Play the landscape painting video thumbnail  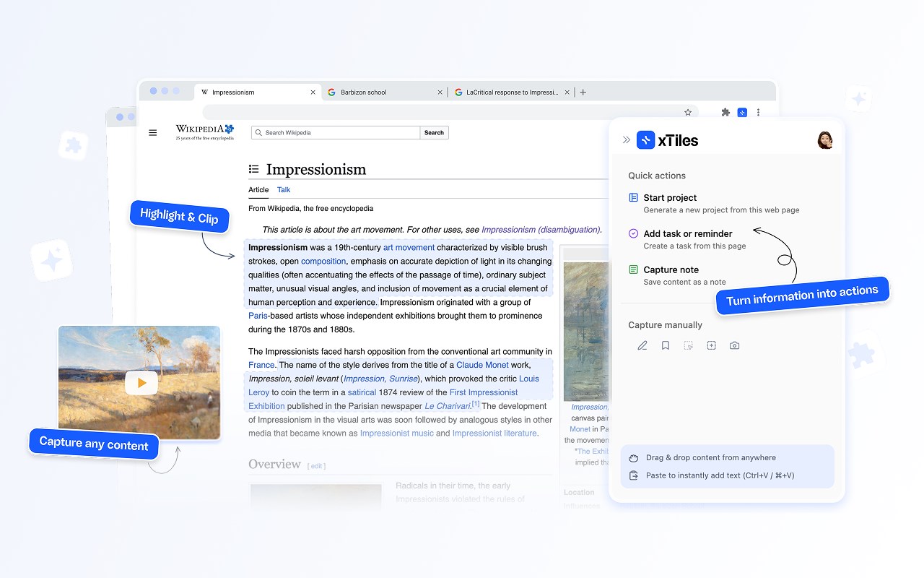coord(141,383)
